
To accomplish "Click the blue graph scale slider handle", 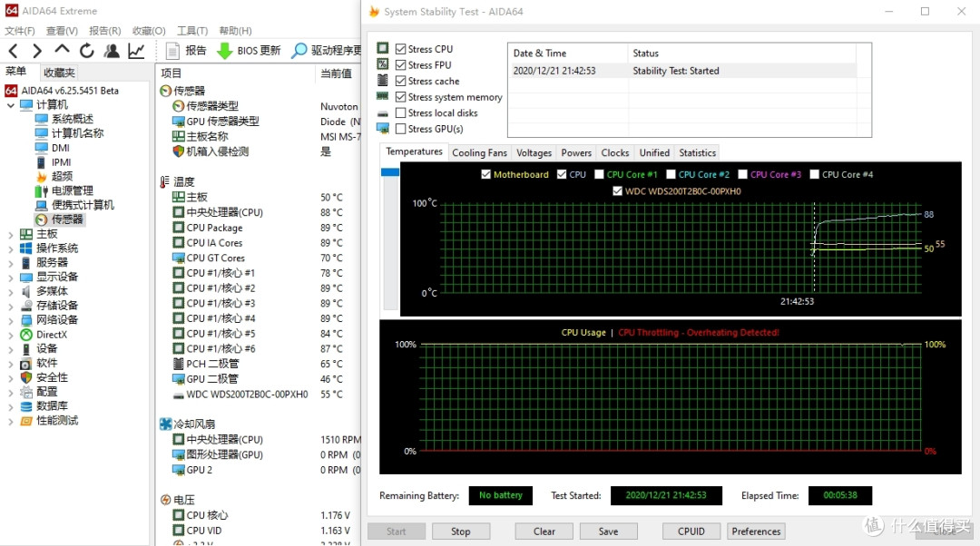I will [x=390, y=171].
